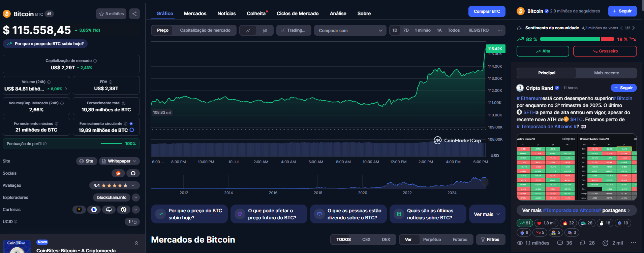Expand more Carteiras options
The image size is (644, 253).
coord(136,210)
